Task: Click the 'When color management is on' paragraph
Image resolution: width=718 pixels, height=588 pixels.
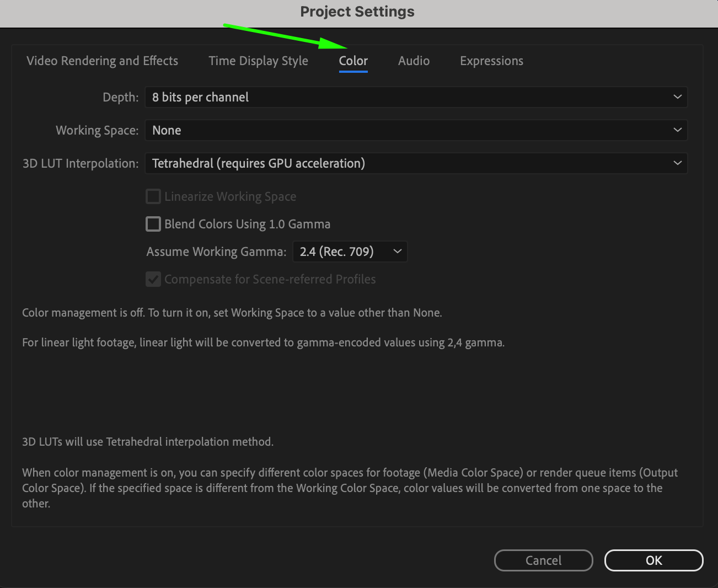Action: 350,488
